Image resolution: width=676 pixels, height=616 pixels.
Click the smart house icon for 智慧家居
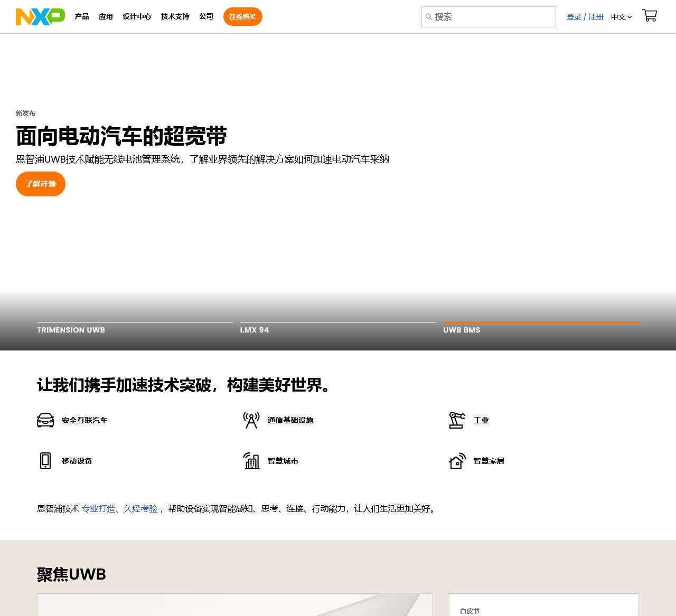457,461
